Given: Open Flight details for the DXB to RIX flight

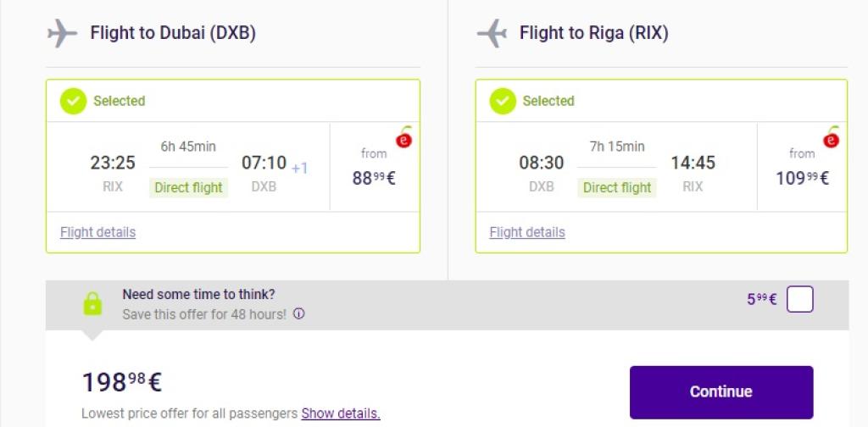Looking at the screenshot, I should coord(527,232).
